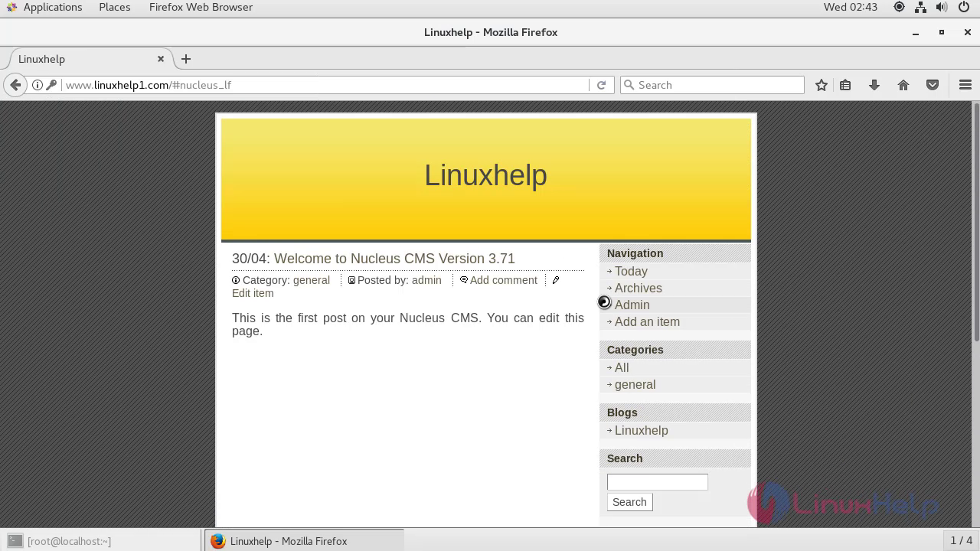Switch to the root@localhost terminal window

pyautogui.click(x=101, y=541)
